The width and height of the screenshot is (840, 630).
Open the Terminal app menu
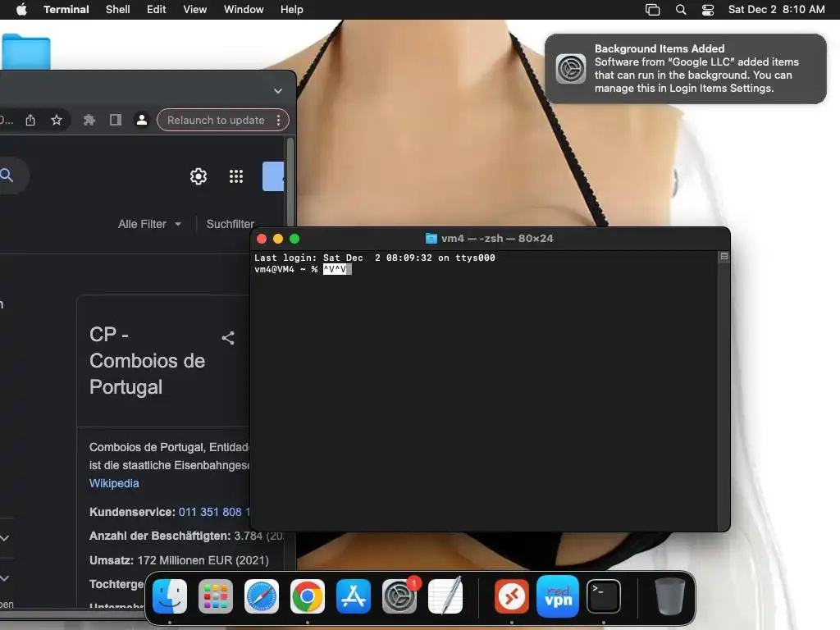click(x=66, y=9)
